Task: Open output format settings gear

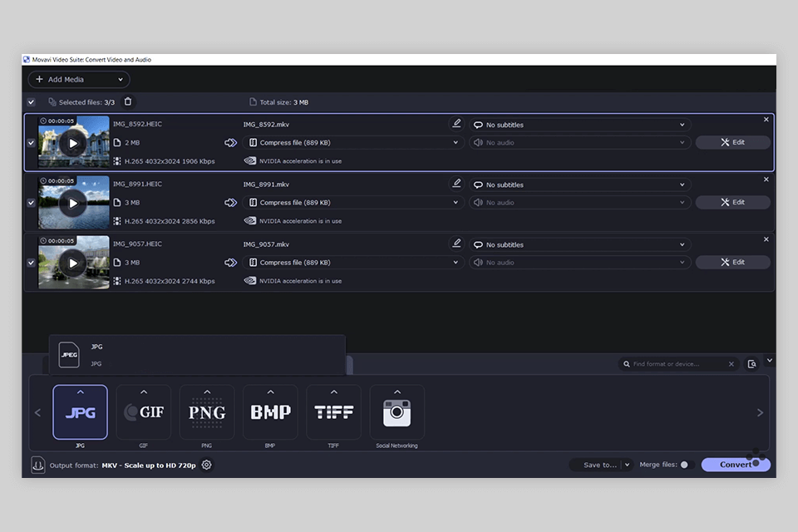Action: (x=207, y=465)
